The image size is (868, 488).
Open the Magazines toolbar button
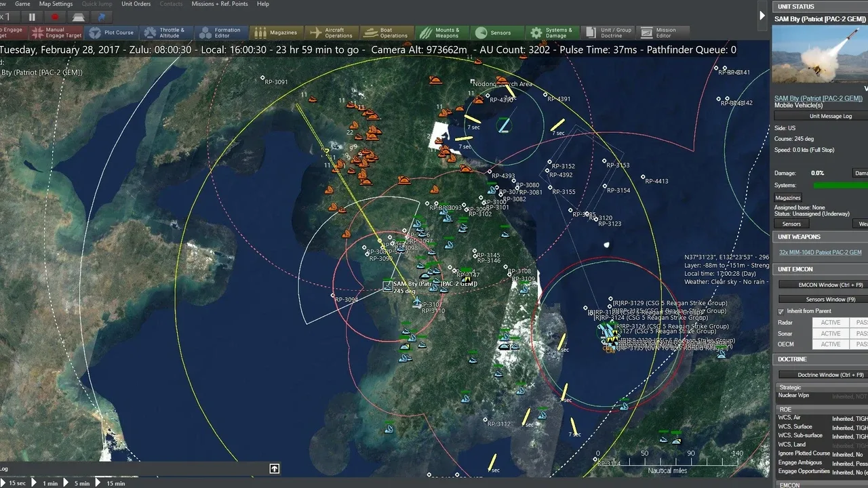point(276,33)
